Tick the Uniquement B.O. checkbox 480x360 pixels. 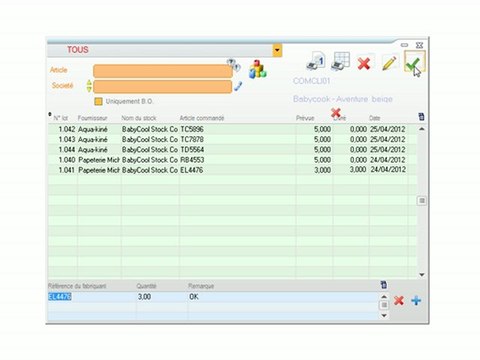(98, 101)
